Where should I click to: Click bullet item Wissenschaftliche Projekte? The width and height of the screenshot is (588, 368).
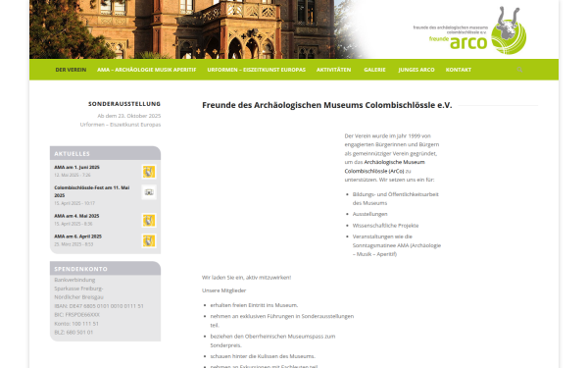pos(385,226)
